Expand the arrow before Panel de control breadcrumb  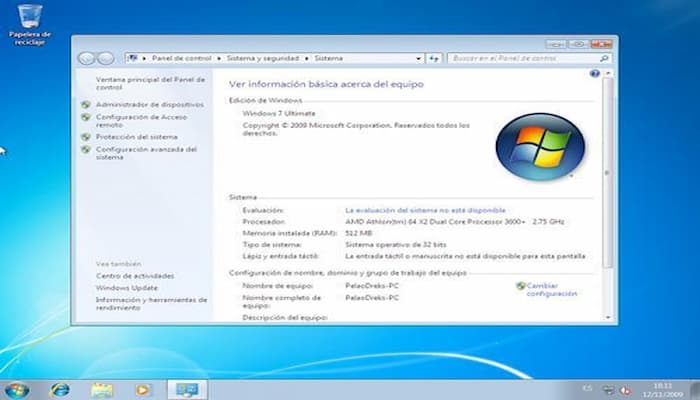tap(144, 58)
